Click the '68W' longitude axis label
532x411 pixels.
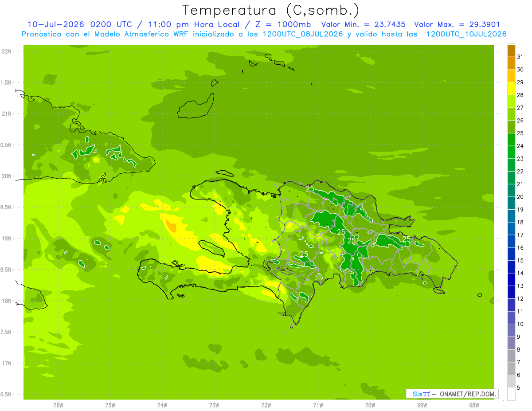pyautogui.click(x=474, y=405)
